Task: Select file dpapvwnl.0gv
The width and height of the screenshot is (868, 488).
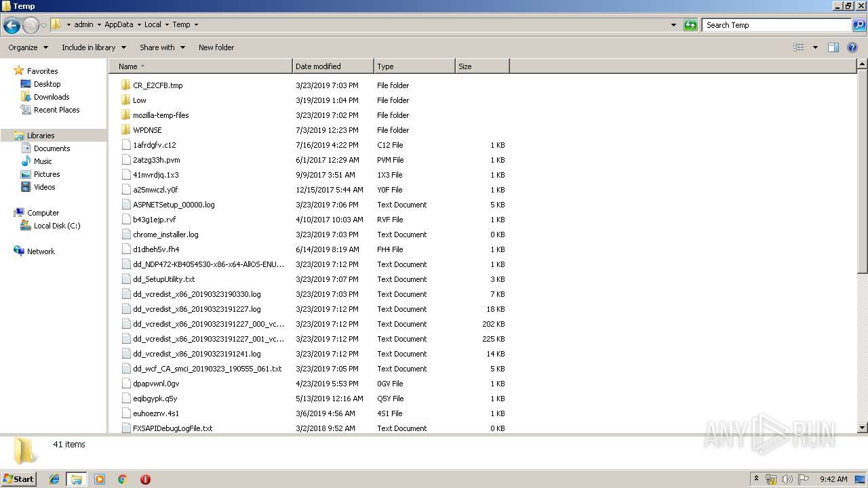Action: (x=156, y=384)
